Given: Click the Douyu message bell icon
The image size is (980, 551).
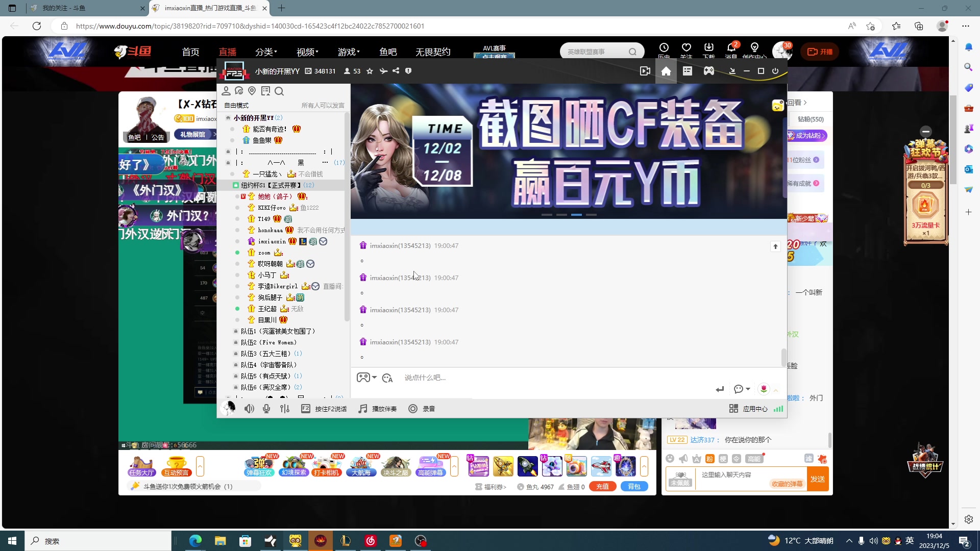Looking at the screenshot, I should point(731,48).
